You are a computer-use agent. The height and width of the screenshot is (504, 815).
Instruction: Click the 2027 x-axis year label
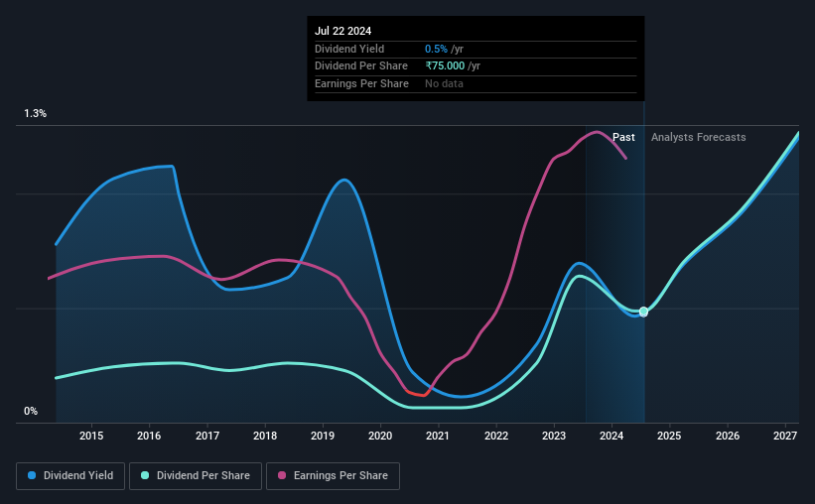[785, 436]
